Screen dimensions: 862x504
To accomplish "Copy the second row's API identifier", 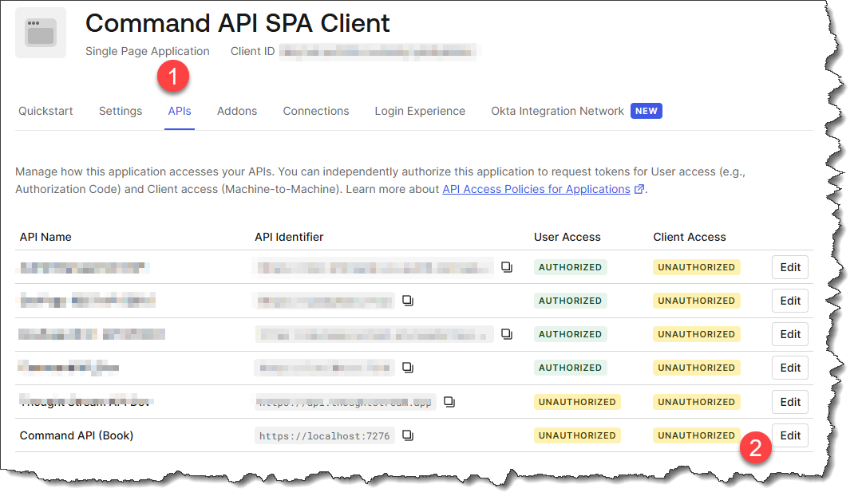I will (408, 301).
